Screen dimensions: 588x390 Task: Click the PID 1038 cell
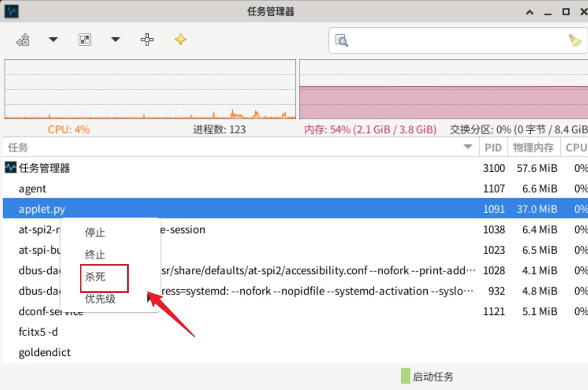pyautogui.click(x=494, y=229)
